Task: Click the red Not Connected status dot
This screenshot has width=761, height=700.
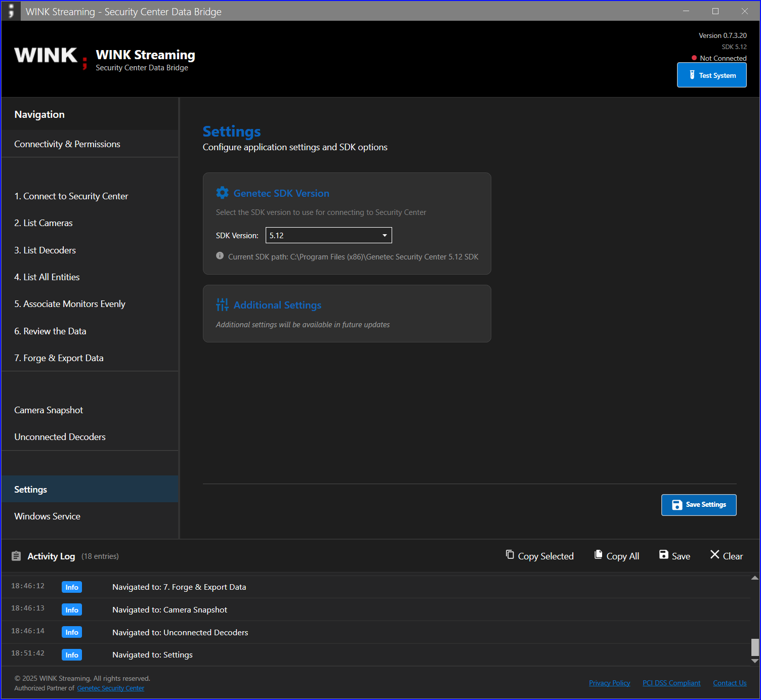Action: pyautogui.click(x=694, y=58)
